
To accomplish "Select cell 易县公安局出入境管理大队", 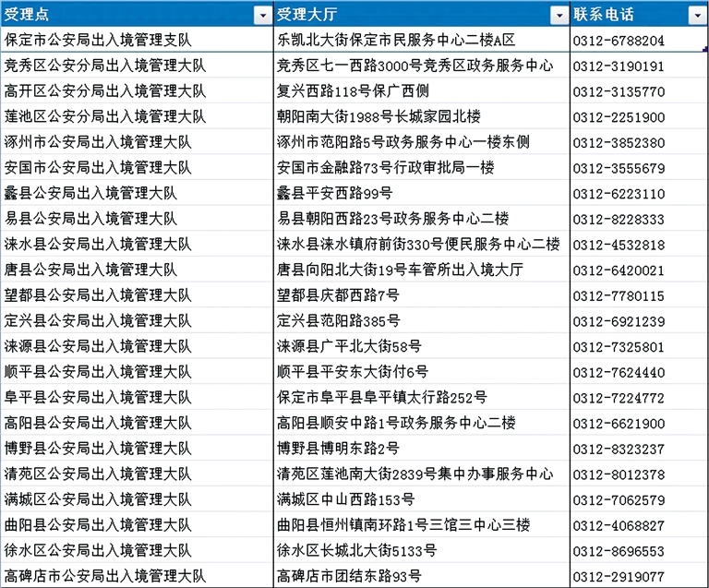I will click(137, 219).
